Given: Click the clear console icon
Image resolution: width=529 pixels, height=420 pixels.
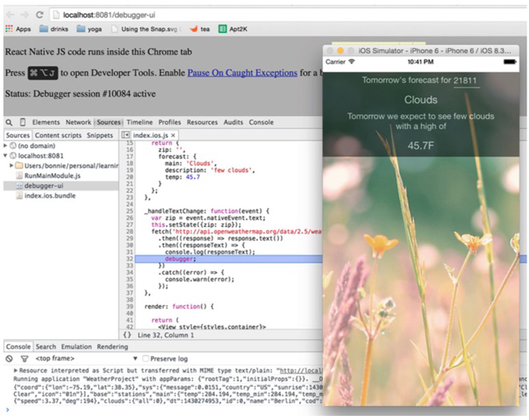Looking at the screenshot, I should [x=9, y=359].
